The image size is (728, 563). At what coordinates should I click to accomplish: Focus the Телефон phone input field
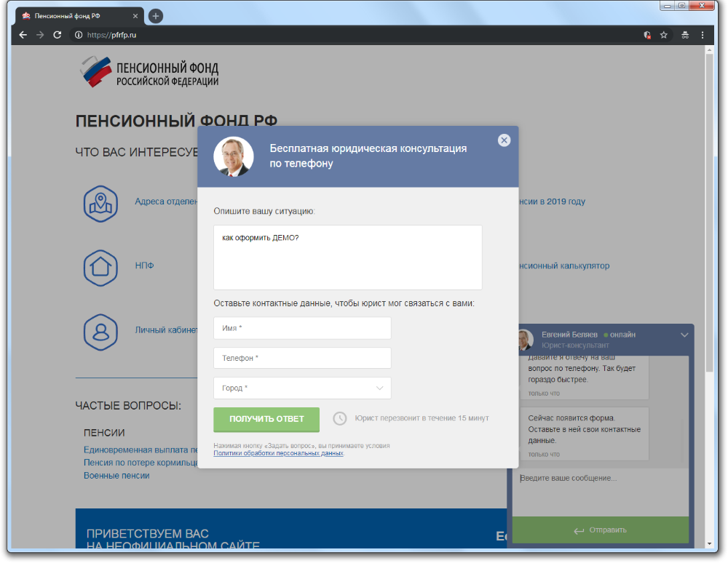(x=302, y=358)
